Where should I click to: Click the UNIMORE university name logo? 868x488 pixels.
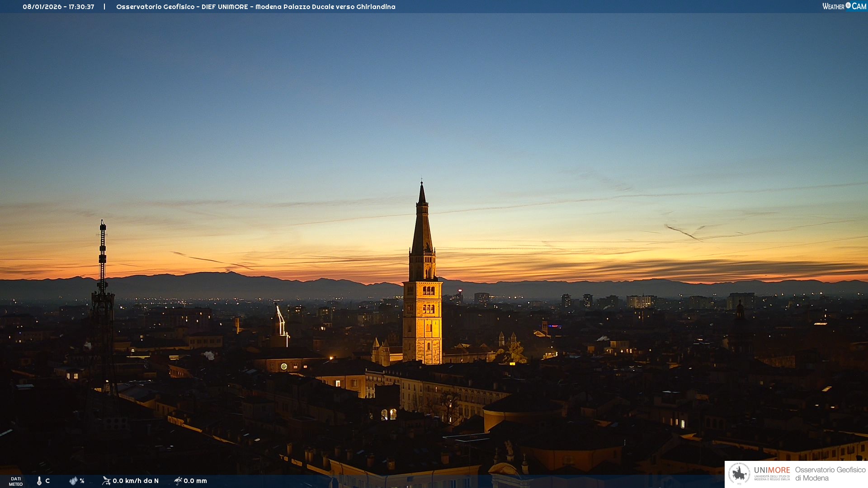(772, 473)
